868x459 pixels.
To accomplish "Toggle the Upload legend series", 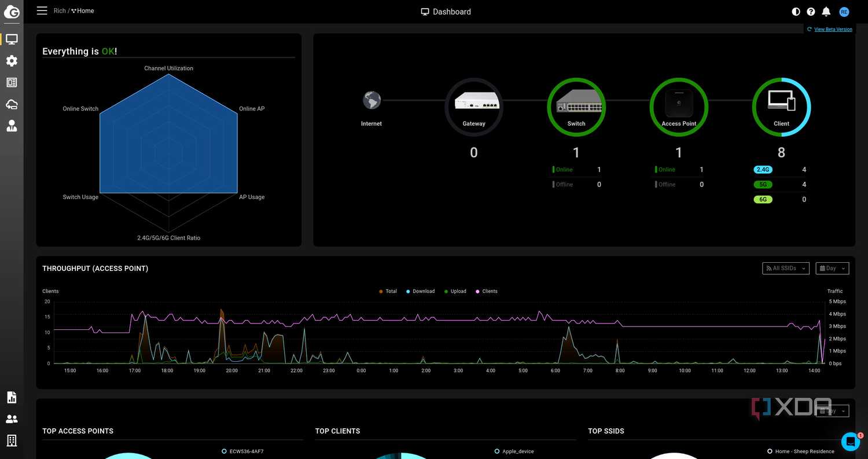I will click(x=455, y=291).
